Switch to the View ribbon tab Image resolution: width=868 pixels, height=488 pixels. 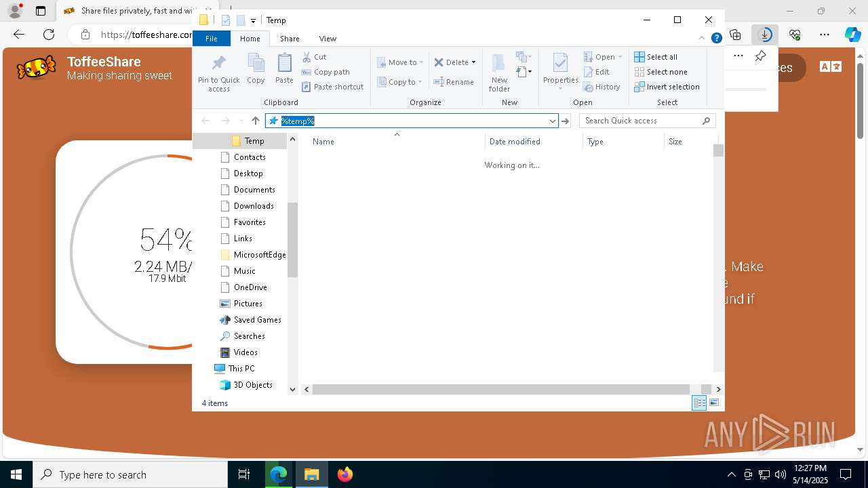[x=328, y=39]
